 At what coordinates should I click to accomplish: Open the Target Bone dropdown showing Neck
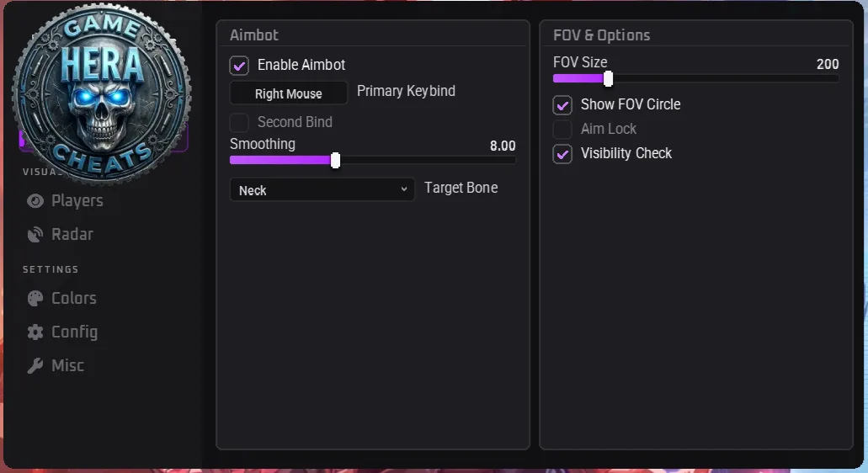[x=322, y=189]
